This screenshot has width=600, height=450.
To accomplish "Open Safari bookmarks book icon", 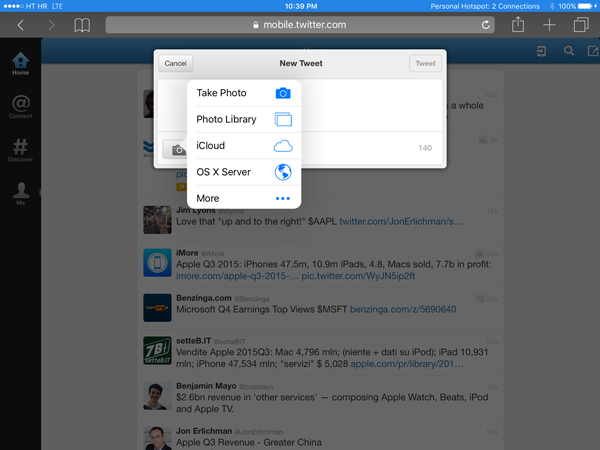I will (x=82, y=25).
